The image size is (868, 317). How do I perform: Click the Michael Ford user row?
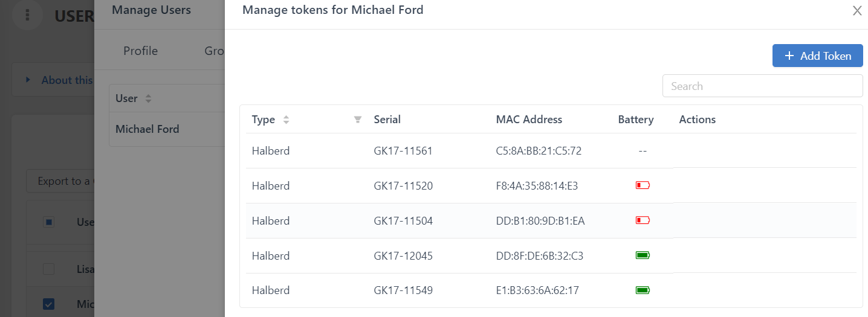pos(147,129)
